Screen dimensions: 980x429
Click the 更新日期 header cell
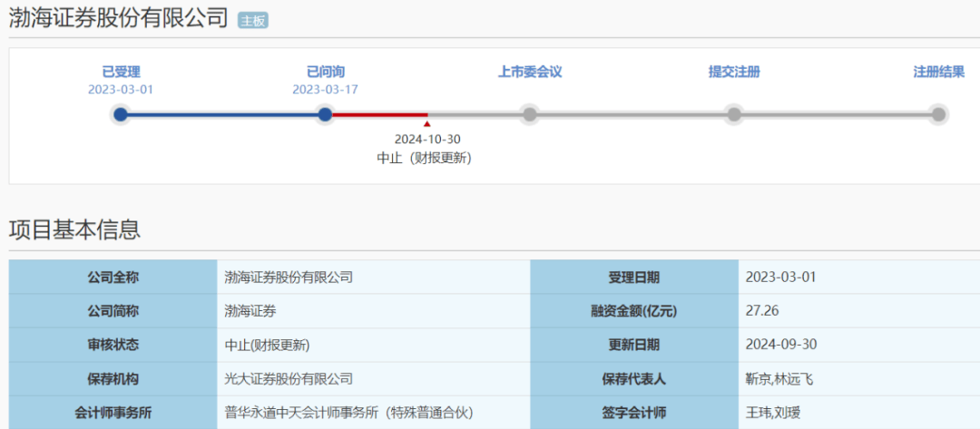pos(633,345)
